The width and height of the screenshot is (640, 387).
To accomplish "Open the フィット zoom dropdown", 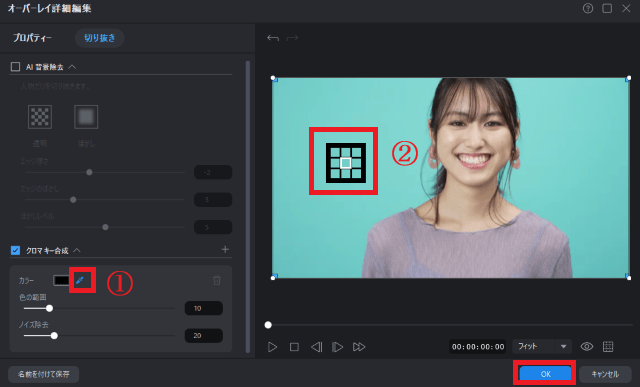I will coord(542,347).
